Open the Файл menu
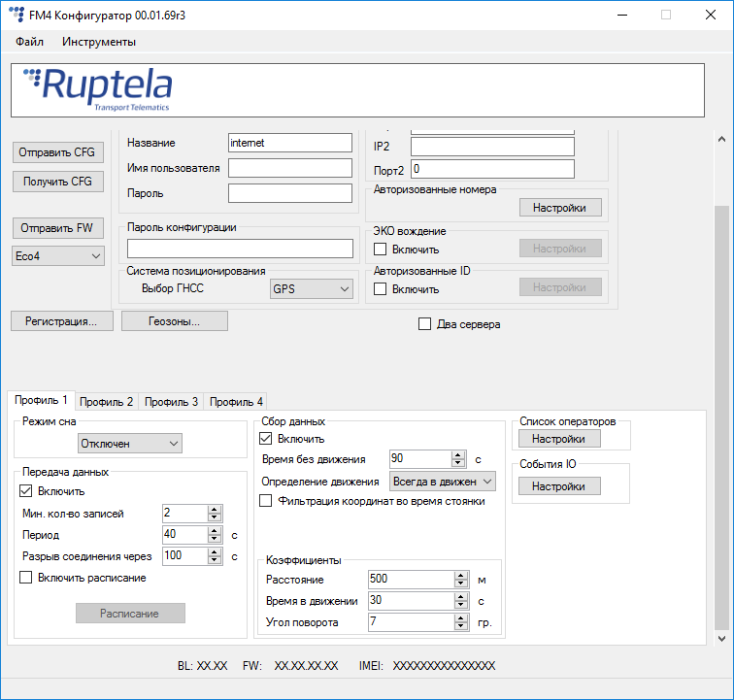This screenshot has width=734, height=700. click(x=29, y=42)
